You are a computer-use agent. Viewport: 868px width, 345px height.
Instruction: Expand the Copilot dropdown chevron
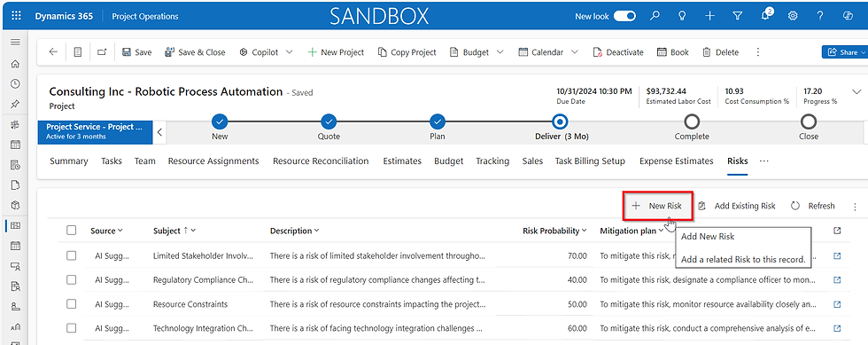coord(289,52)
